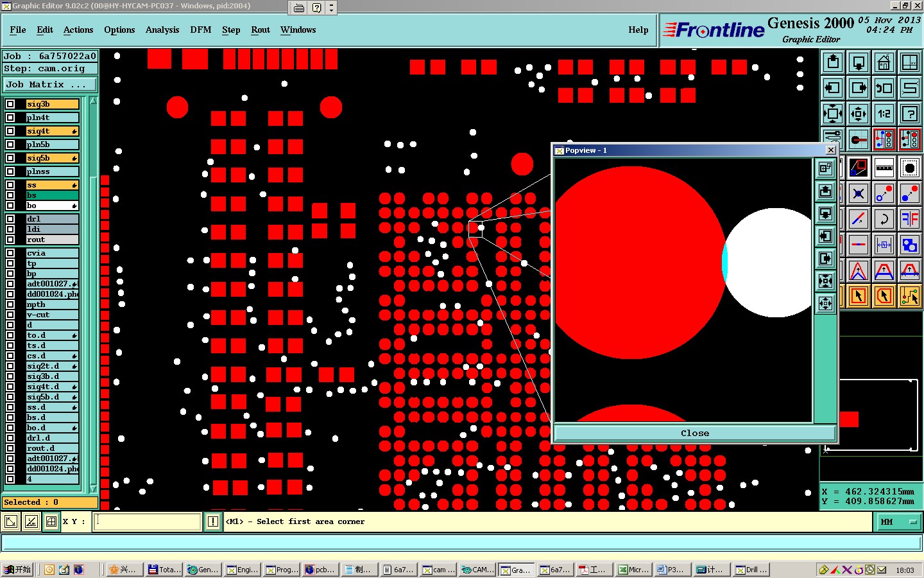The image size is (924, 578).
Task: Toggle the checkbox for layer cvia
Action: pos(10,253)
